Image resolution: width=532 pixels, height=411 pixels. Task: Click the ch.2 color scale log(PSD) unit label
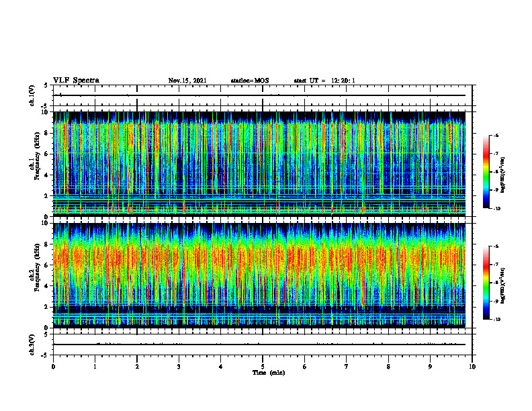tap(503, 285)
